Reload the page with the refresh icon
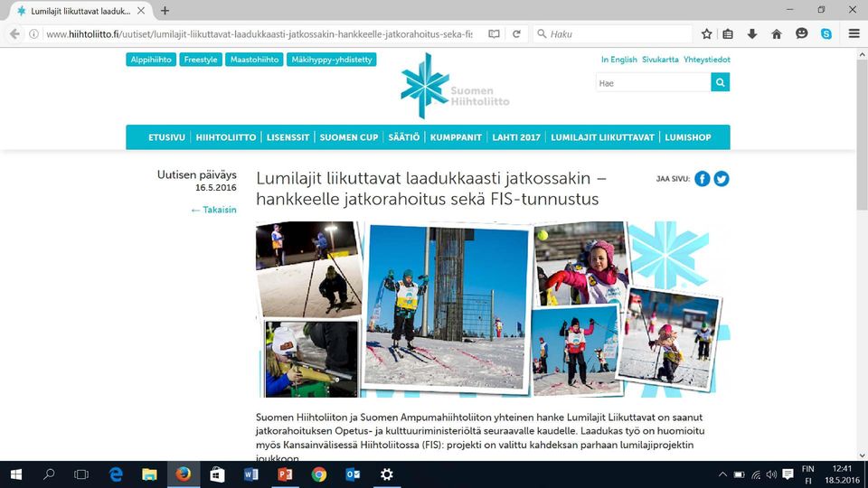Screen dimensions: 868x488 click(x=516, y=33)
